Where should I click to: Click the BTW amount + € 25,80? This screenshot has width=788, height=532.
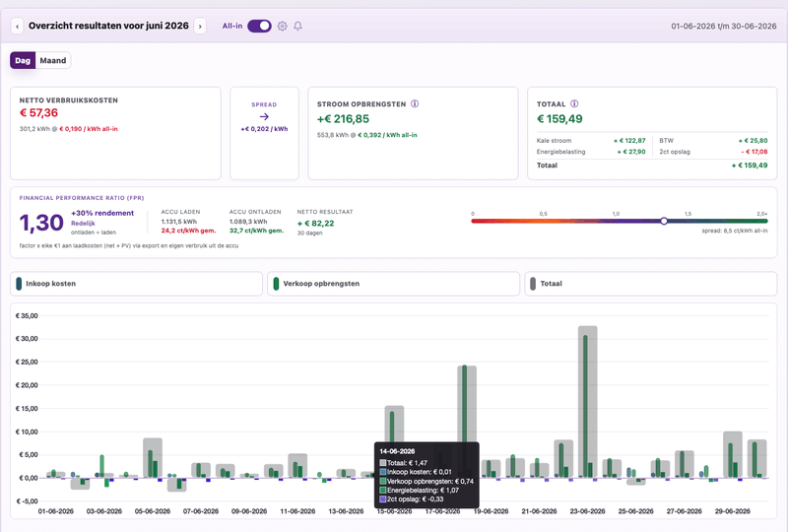point(753,141)
